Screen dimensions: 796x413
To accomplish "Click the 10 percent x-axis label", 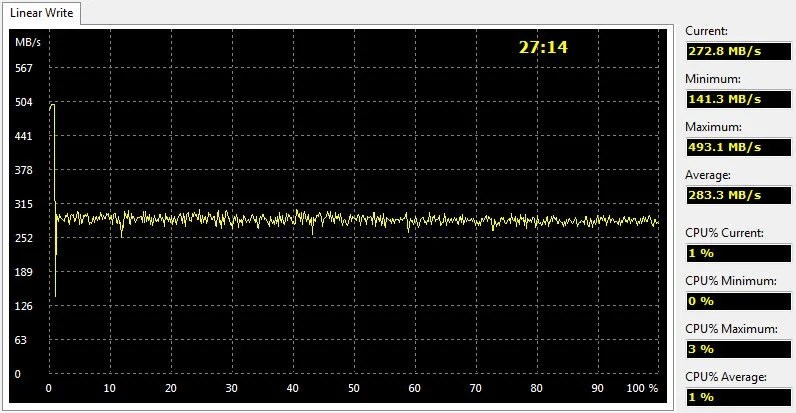I will 110,388.
